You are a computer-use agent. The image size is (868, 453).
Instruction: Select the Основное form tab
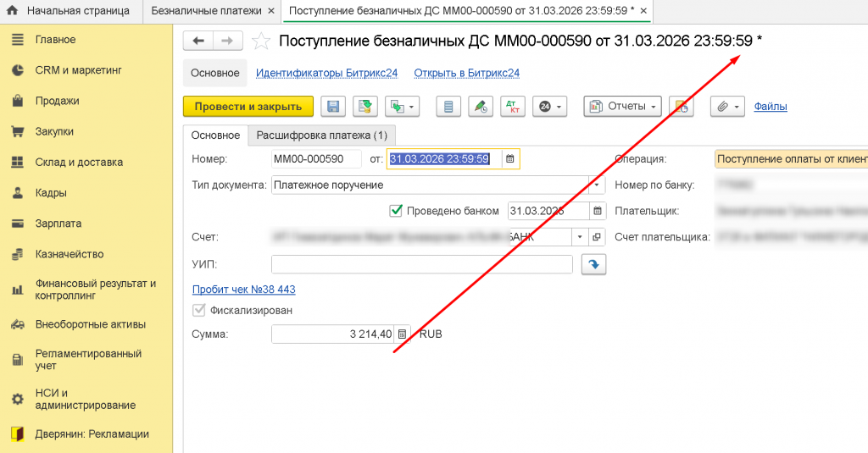pyautogui.click(x=215, y=135)
